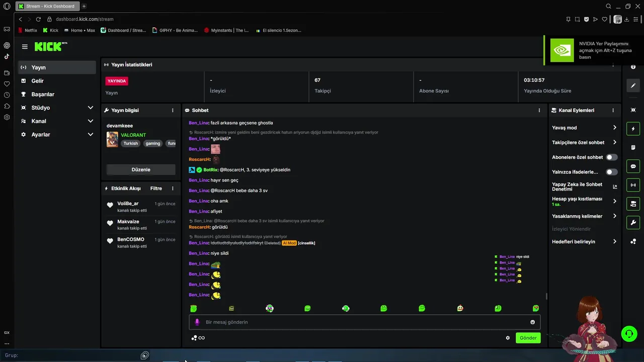Click BotRix username in chat

tap(211, 170)
